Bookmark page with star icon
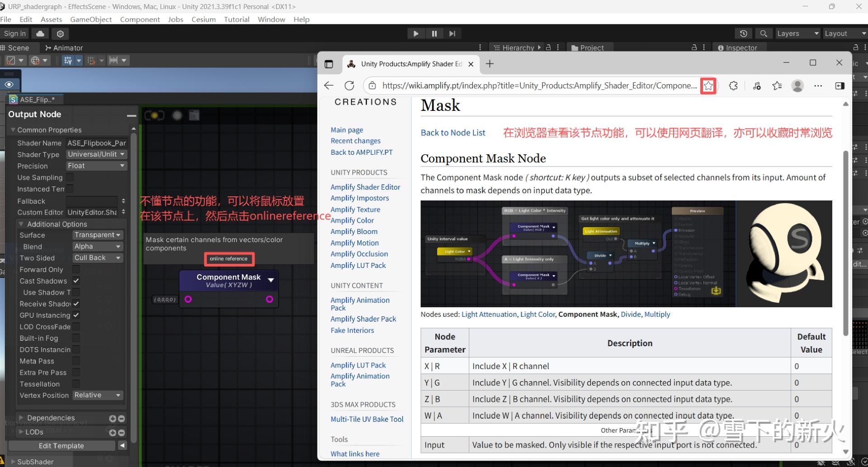This screenshot has width=868, height=467. click(x=708, y=86)
